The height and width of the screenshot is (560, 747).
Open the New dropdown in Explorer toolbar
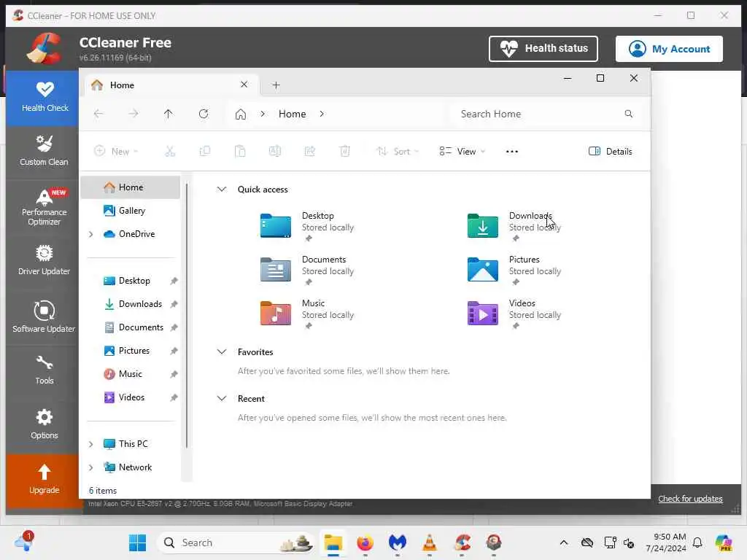tap(116, 152)
